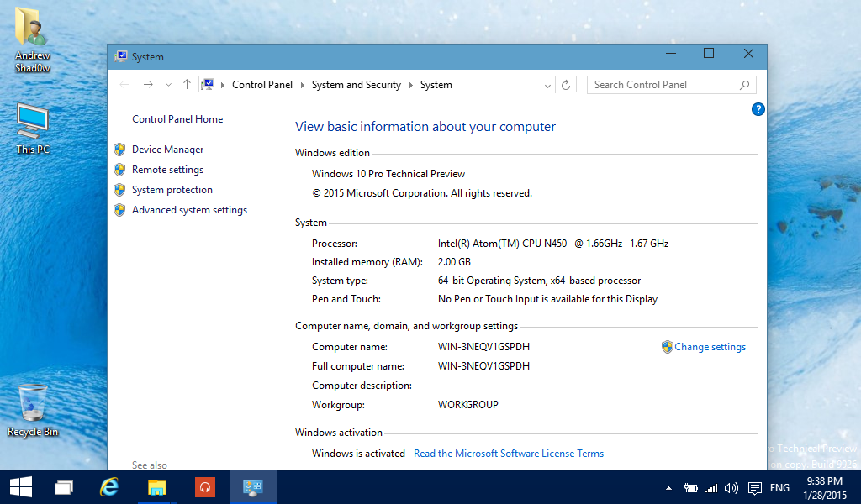This screenshot has width=861, height=504.
Task: Click the address bar computer icon
Action: point(208,85)
